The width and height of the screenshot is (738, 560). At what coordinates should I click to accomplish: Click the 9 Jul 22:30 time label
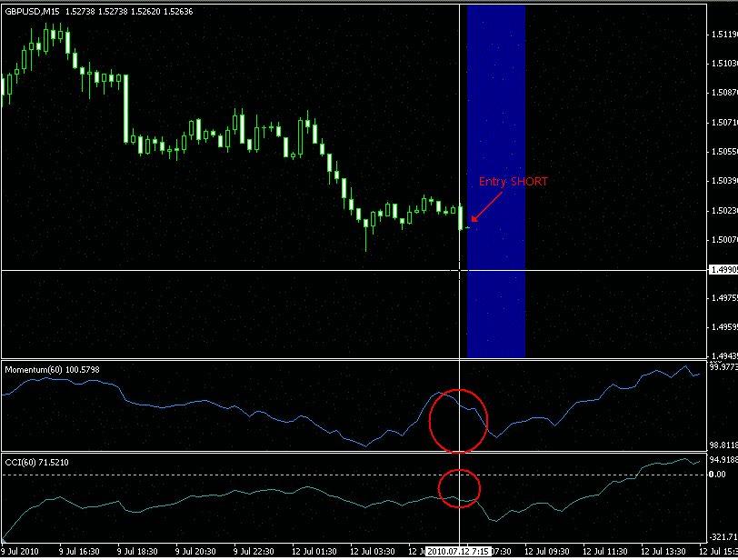point(254,552)
